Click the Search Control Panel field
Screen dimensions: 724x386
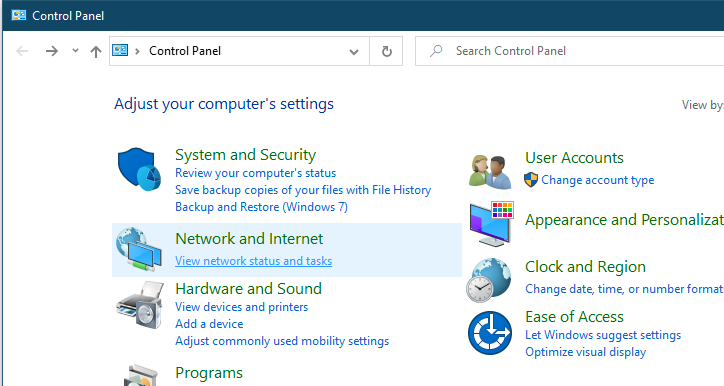[x=569, y=51]
